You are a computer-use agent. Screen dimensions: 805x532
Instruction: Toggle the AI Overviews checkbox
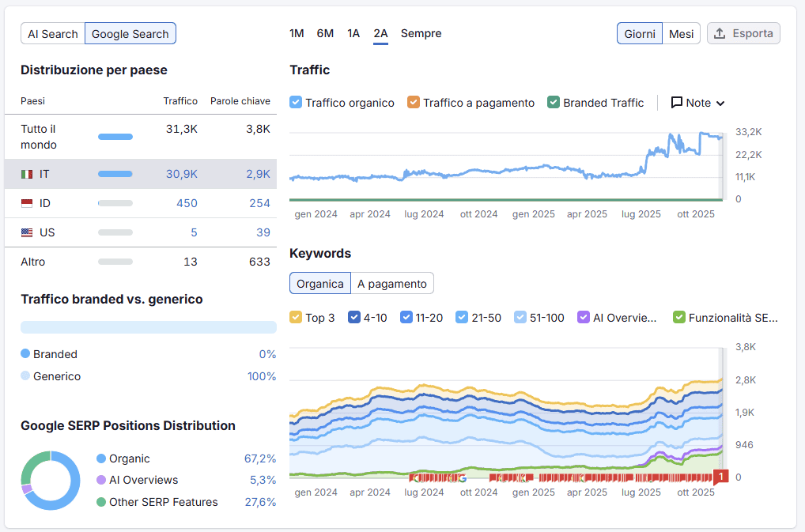[584, 317]
